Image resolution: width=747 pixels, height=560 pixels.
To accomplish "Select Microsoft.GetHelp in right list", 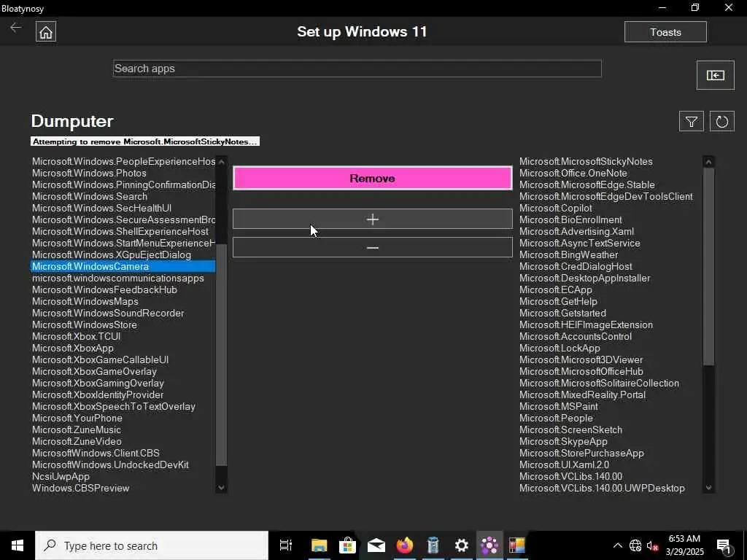I will click(x=558, y=301).
